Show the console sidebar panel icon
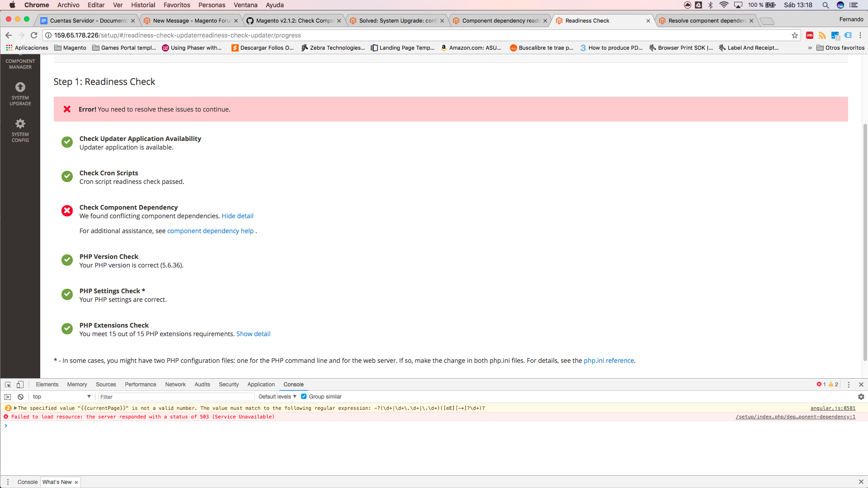 (x=8, y=397)
